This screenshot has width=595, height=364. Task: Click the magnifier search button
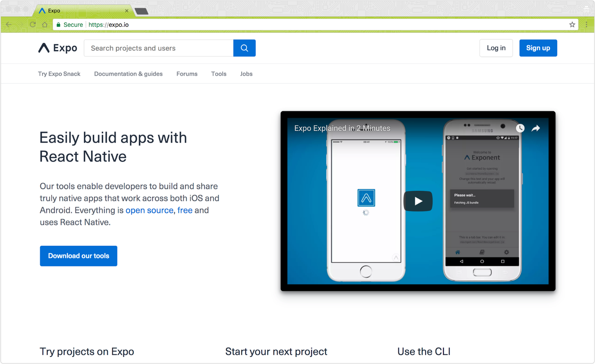click(x=244, y=48)
